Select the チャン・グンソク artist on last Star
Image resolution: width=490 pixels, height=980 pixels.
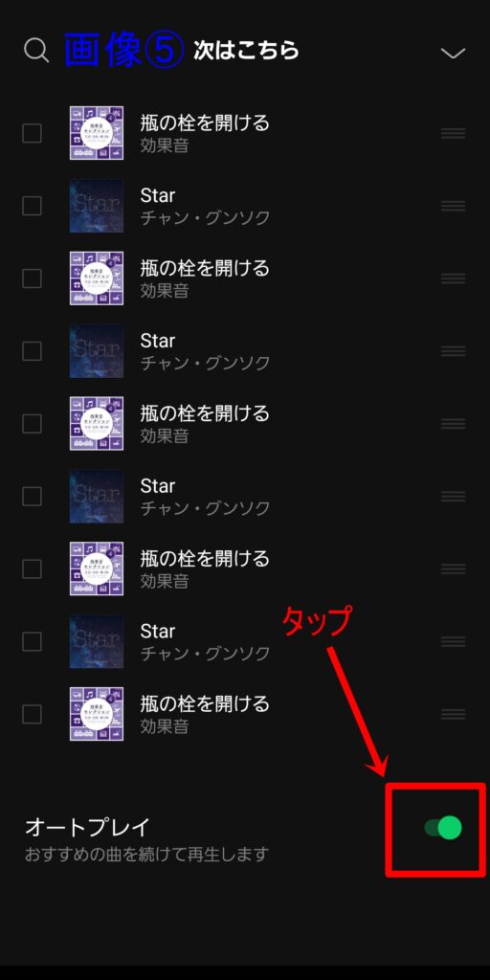click(205, 654)
